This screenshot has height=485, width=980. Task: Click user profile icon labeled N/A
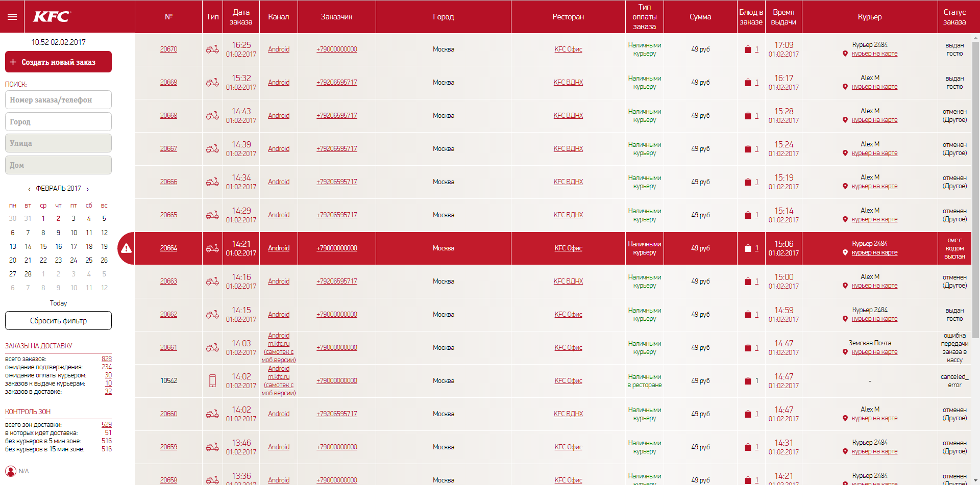pos(11,471)
